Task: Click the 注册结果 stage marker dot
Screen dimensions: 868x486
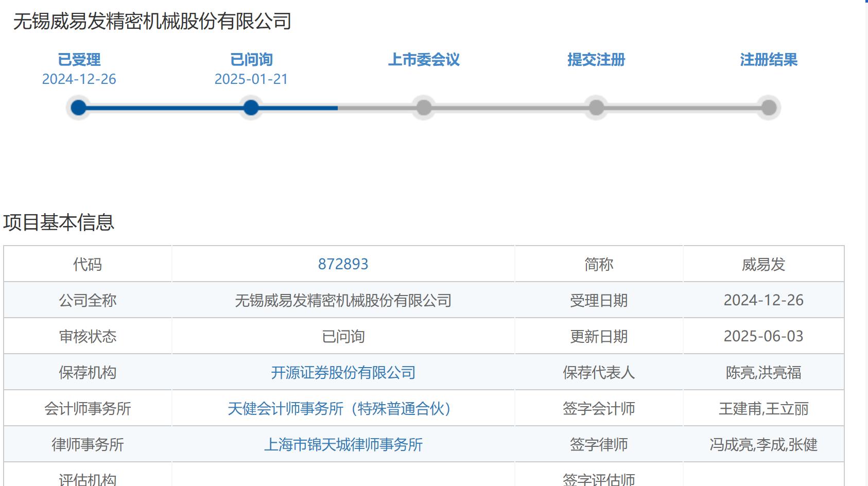Action: [769, 108]
